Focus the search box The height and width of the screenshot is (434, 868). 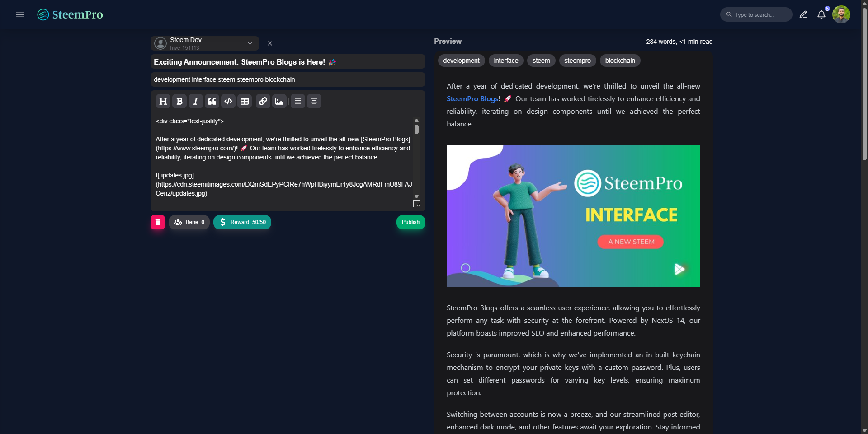[756, 14]
